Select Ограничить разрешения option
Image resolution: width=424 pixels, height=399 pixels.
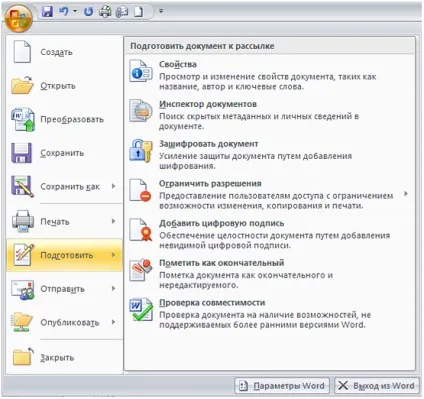tap(269, 194)
